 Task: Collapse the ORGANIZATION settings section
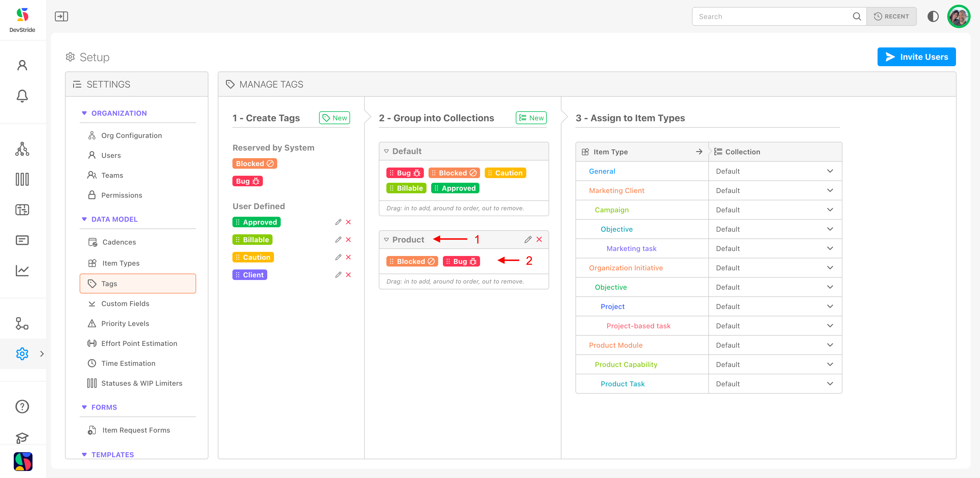click(84, 113)
